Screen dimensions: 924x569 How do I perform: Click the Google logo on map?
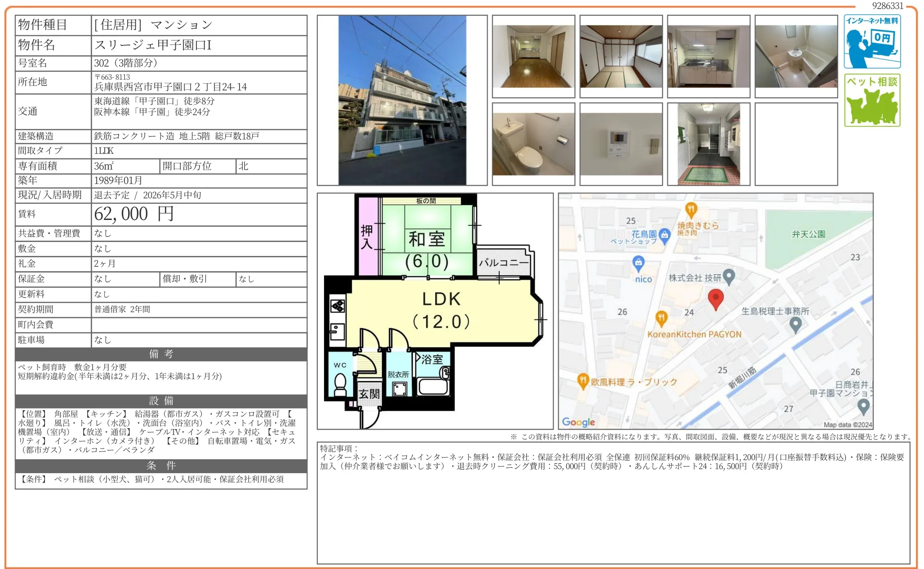(578, 422)
